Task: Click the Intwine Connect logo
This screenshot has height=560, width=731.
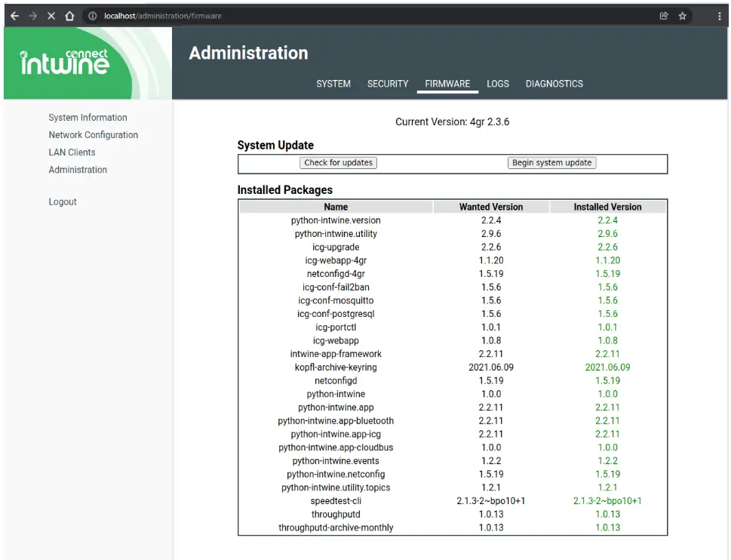Action: click(x=65, y=63)
